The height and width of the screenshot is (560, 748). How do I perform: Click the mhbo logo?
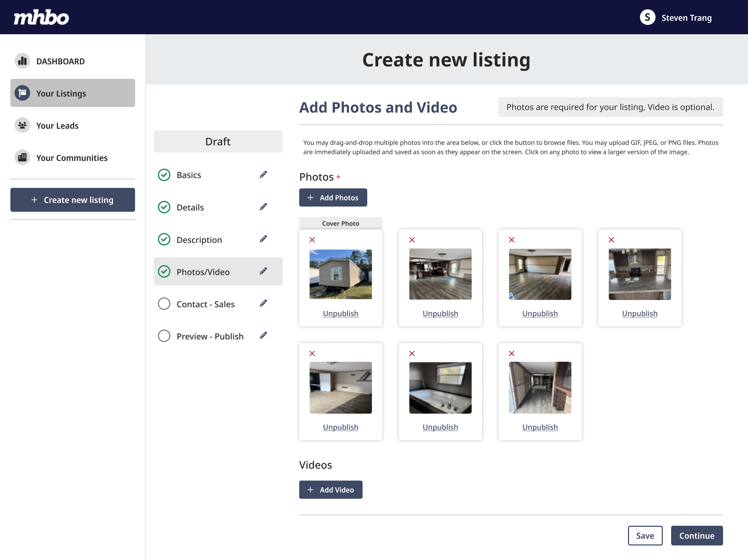tap(41, 18)
